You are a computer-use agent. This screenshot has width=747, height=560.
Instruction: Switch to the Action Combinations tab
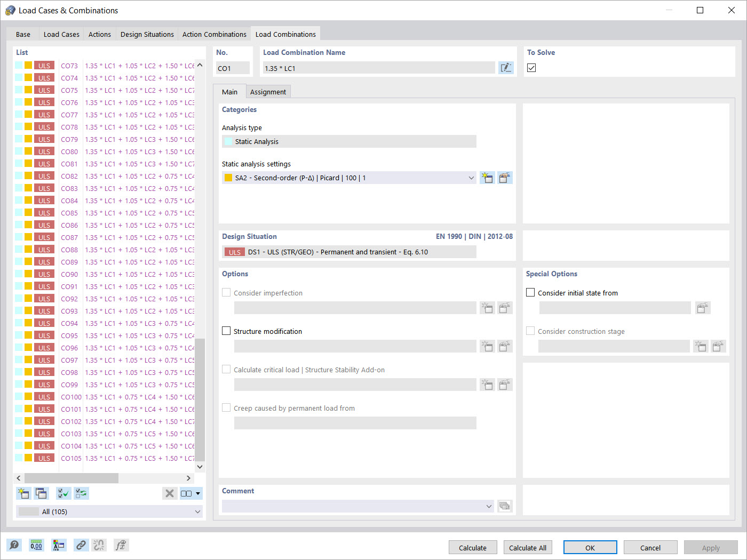point(214,34)
